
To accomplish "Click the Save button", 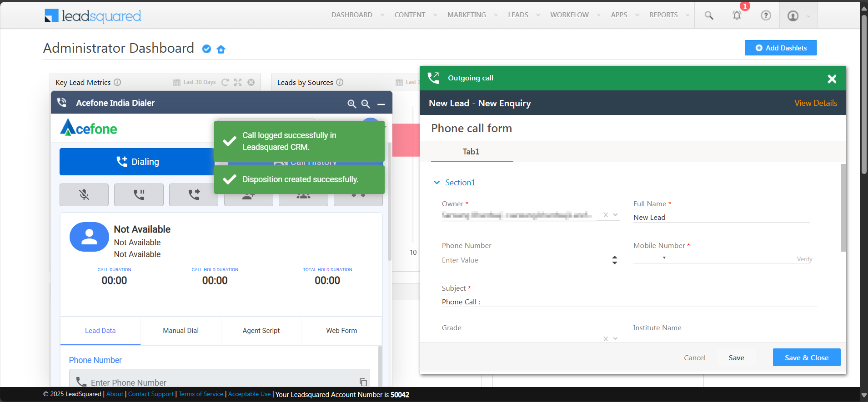I will (x=736, y=357).
